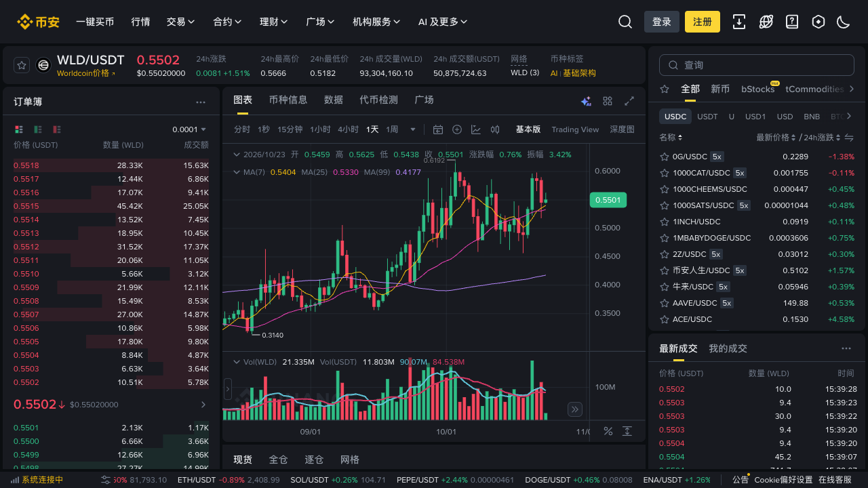This screenshot has height=488, width=868.
Task: Open the language globe icon
Action: [766, 22]
